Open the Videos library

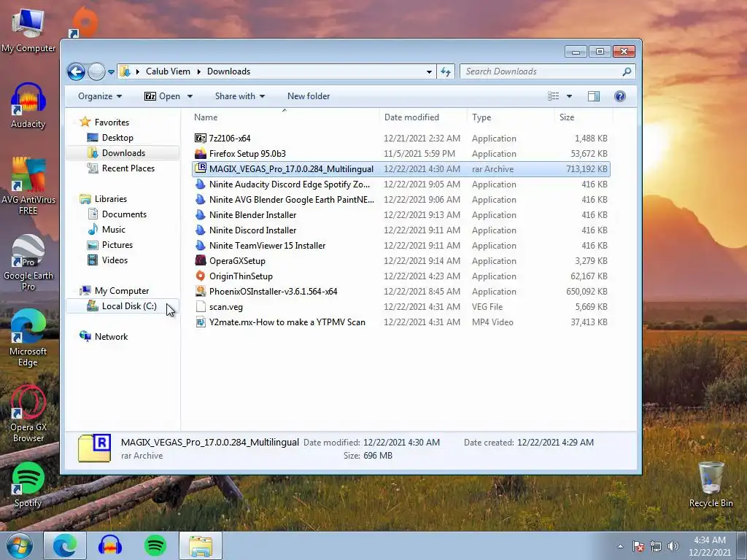tap(115, 260)
